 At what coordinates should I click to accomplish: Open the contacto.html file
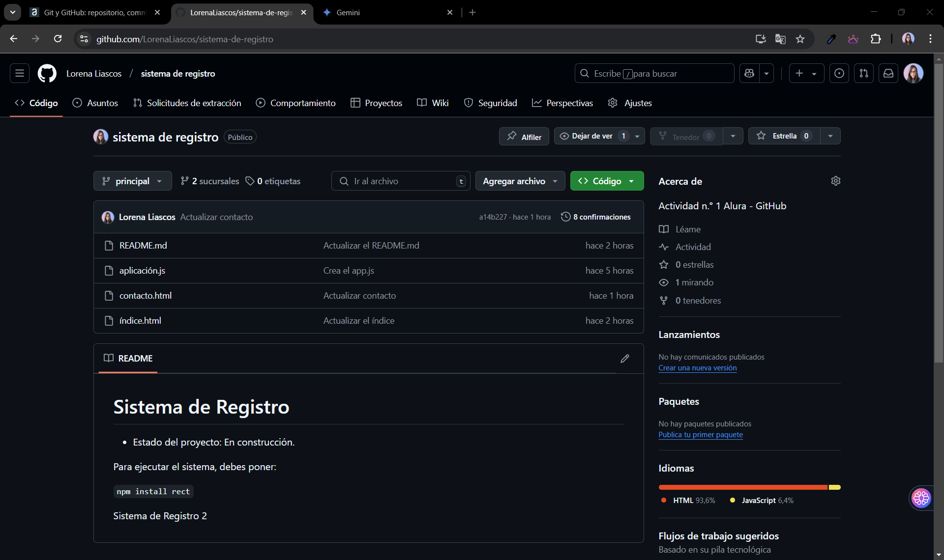[146, 295]
